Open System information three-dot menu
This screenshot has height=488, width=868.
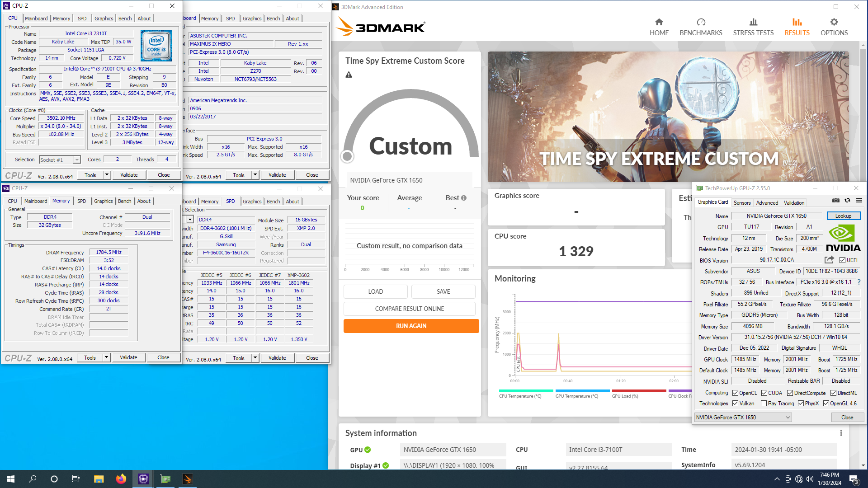pos(841,433)
